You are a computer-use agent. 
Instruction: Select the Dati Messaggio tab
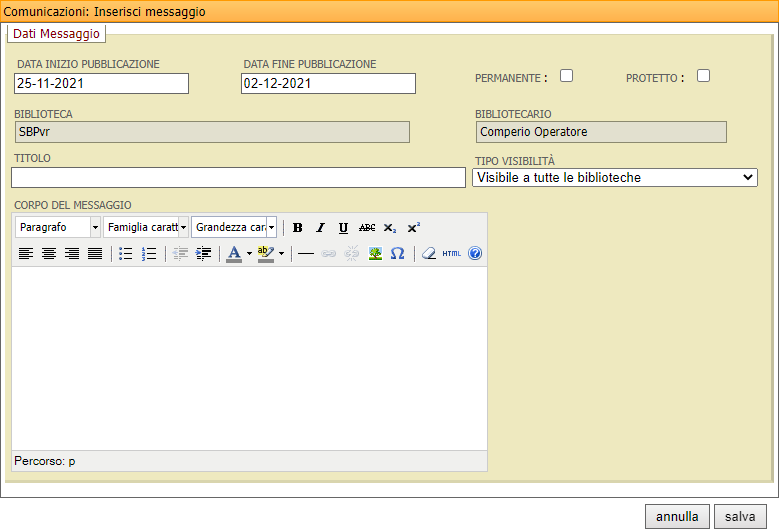point(56,34)
